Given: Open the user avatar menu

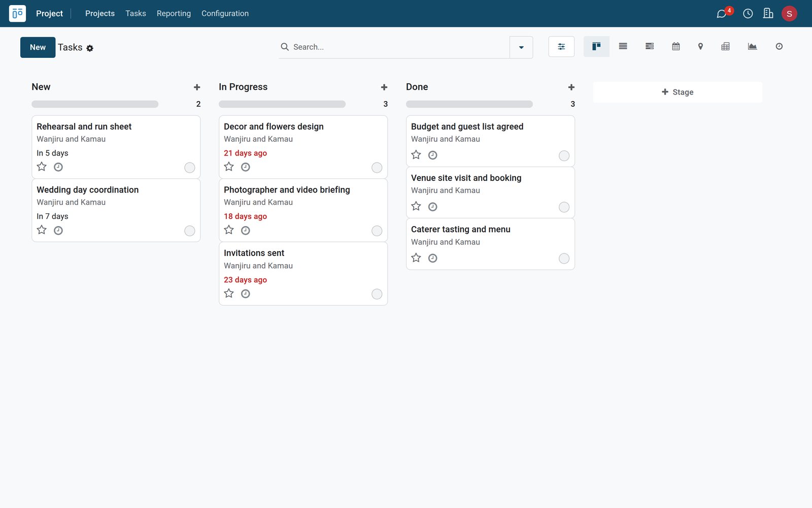Looking at the screenshot, I should click(789, 14).
